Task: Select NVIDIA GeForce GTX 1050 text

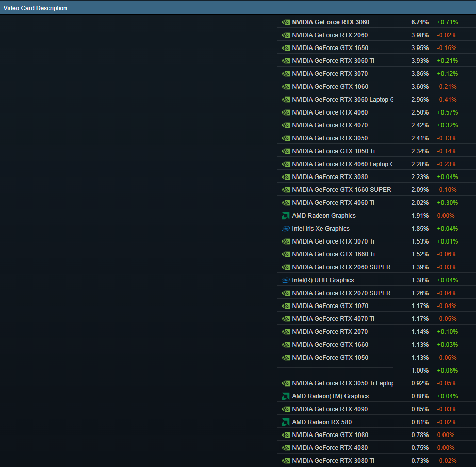Action: 330,358
